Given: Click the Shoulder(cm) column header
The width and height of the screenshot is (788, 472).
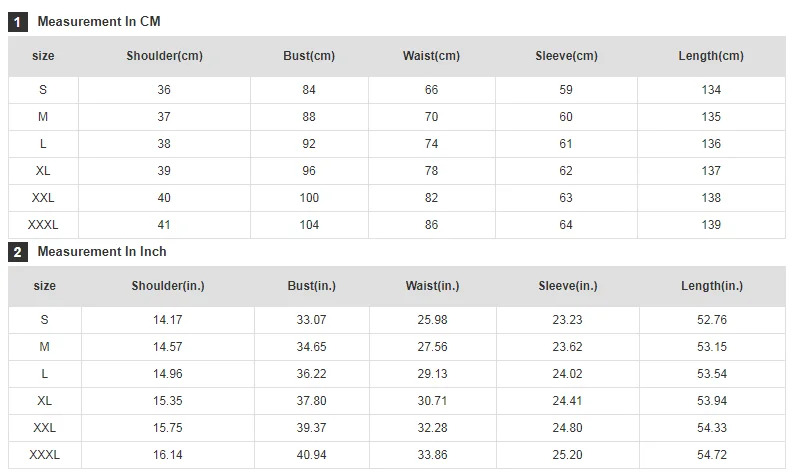Looking at the screenshot, I should coord(164,56).
